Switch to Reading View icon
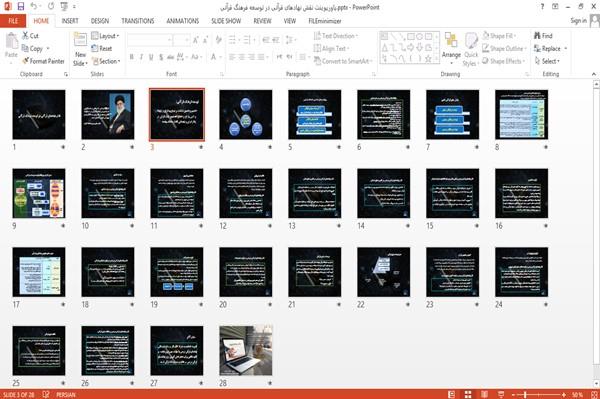Image resolution: width=600 pixels, height=399 pixels. (484, 394)
